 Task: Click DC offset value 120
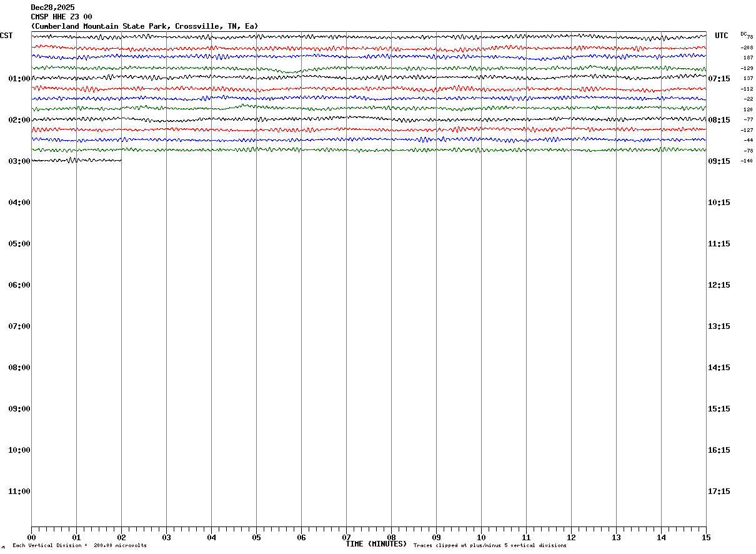(748, 109)
